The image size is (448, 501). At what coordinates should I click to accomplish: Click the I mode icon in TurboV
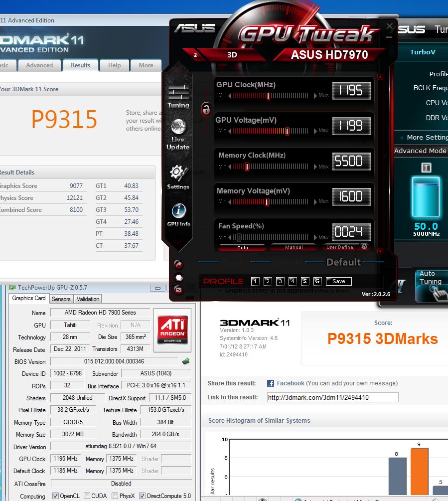(426, 167)
